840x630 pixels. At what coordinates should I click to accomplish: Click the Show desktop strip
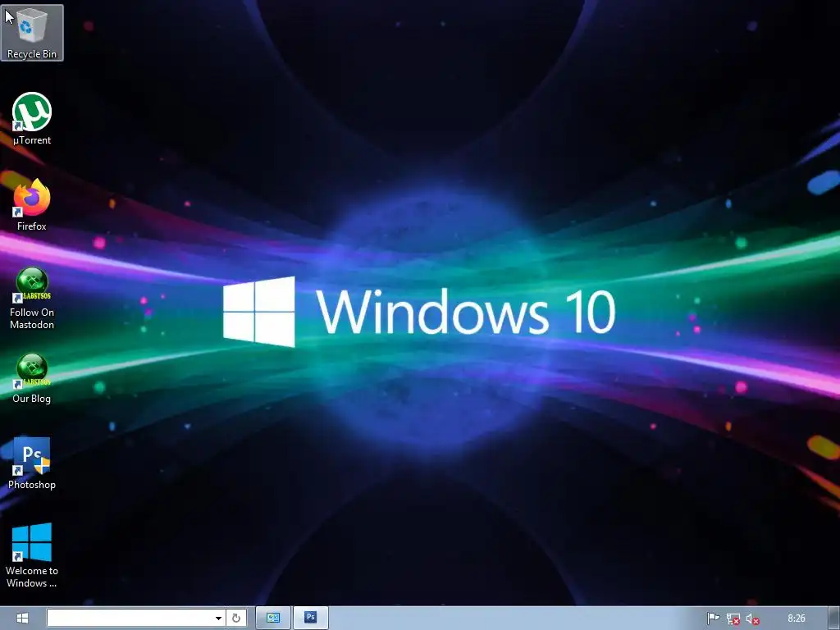tap(834, 619)
